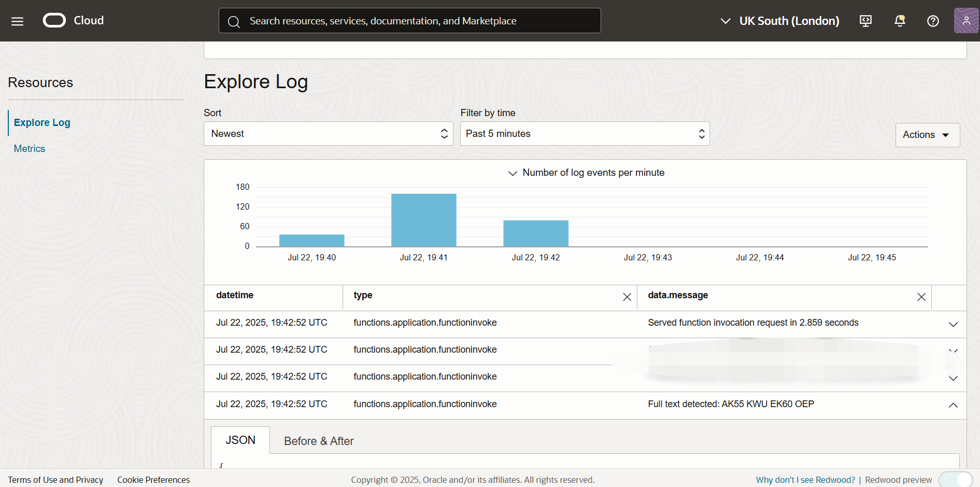Click the search magnifier icon

(234, 21)
